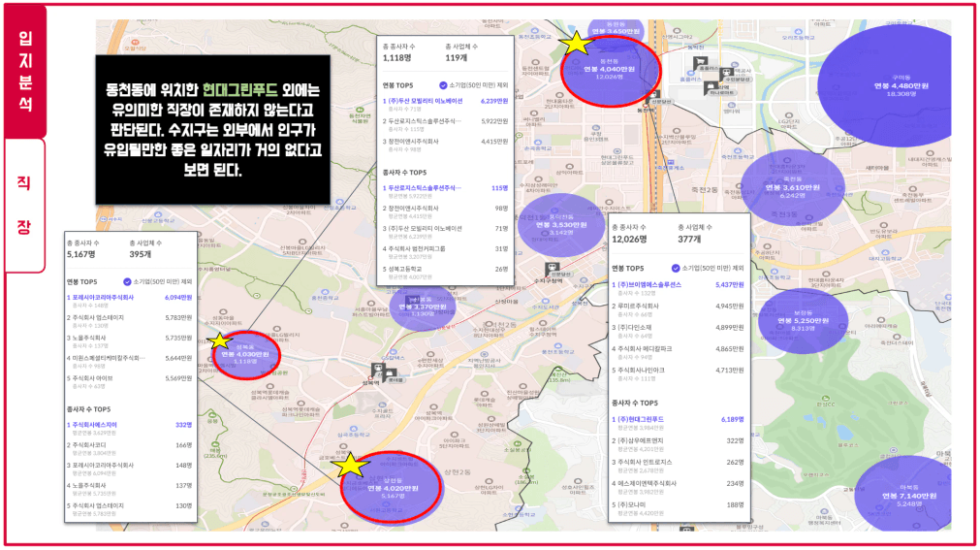
Task: Open 주식회사 아이브 row showing 5,569만원
Action: [129, 381]
